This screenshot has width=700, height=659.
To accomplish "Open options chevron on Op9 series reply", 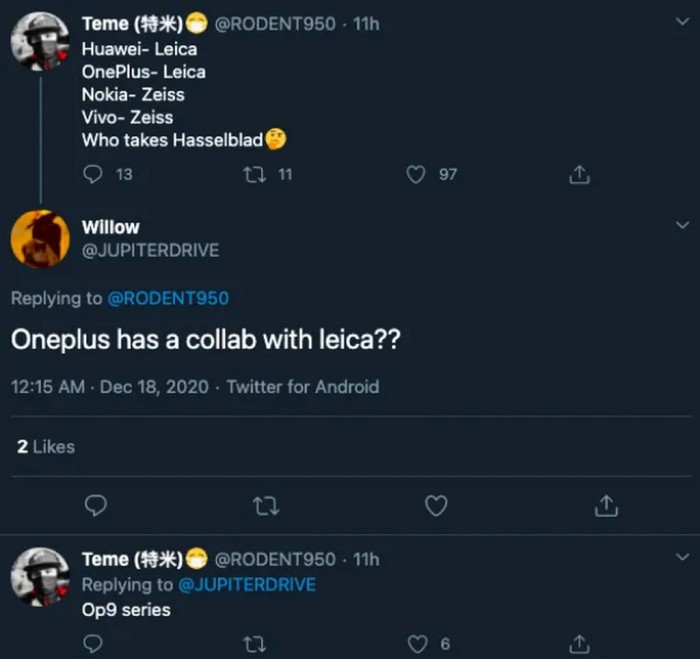I will coord(682,556).
